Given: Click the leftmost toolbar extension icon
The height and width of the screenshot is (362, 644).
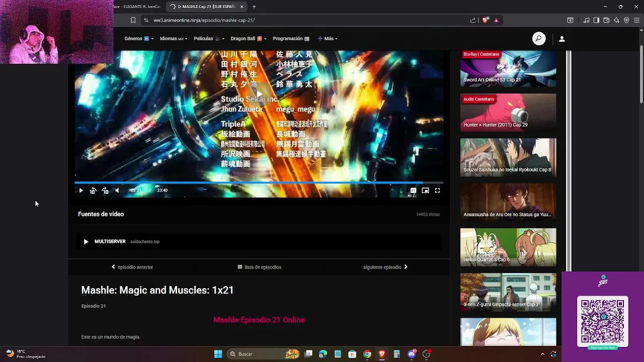Looking at the screenshot, I should pos(570,20).
